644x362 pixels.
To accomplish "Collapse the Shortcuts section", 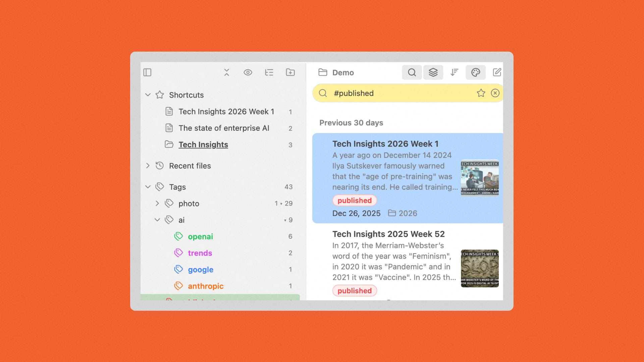I will pyautogui.click(x=148, y=95).
